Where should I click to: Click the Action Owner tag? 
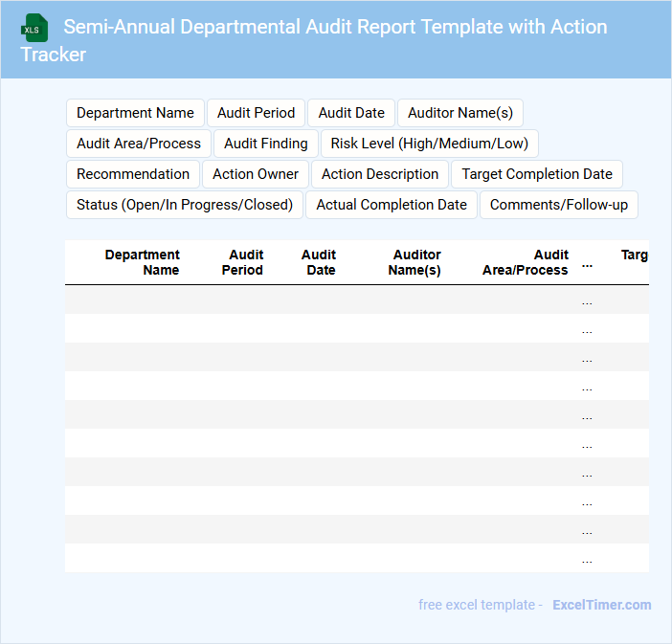pos(256,174)
